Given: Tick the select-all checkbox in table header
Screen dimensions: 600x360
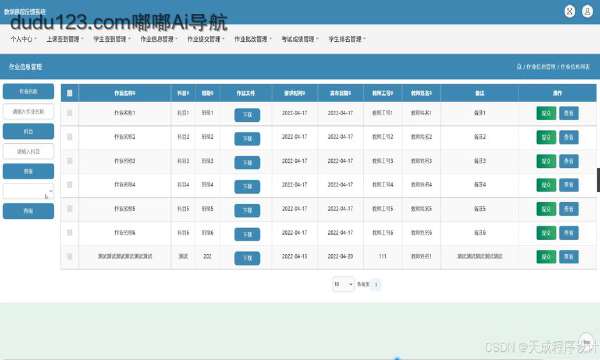Looking at the screenshot, I should coord(70,93).
